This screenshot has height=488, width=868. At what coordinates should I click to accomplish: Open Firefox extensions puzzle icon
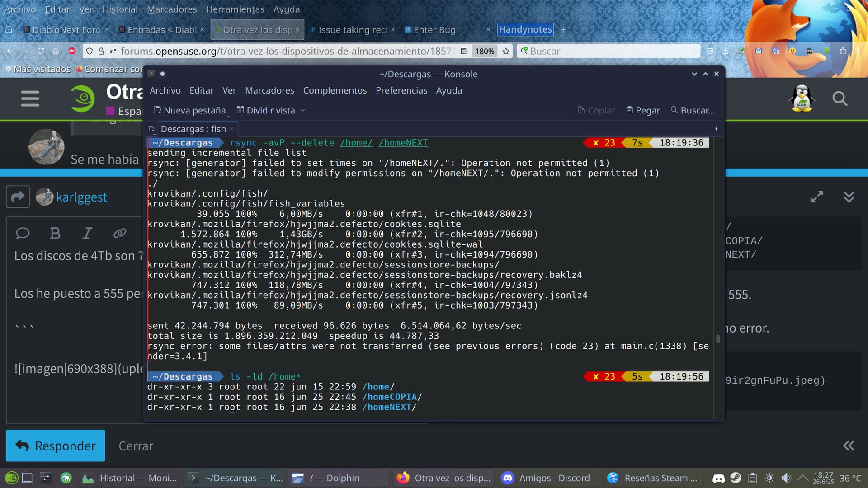click(843, 51)
